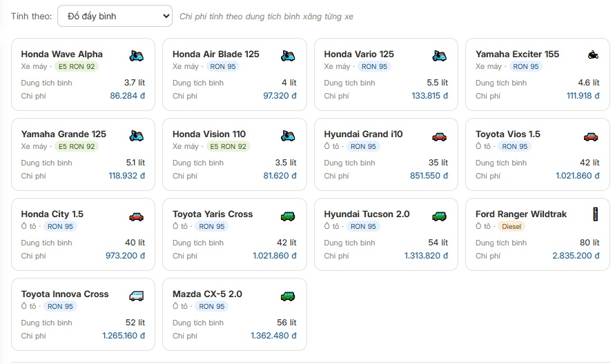Screen dimensions: 615x364
Task: Select the Honda City 1.5 card title
Action: pos(52,214)
